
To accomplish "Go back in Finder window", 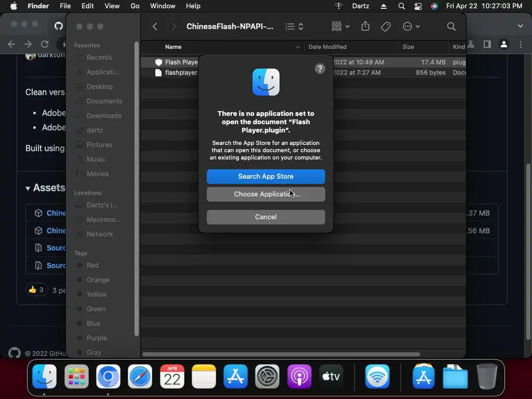I will pyautogui.click(x=155, y=26).
